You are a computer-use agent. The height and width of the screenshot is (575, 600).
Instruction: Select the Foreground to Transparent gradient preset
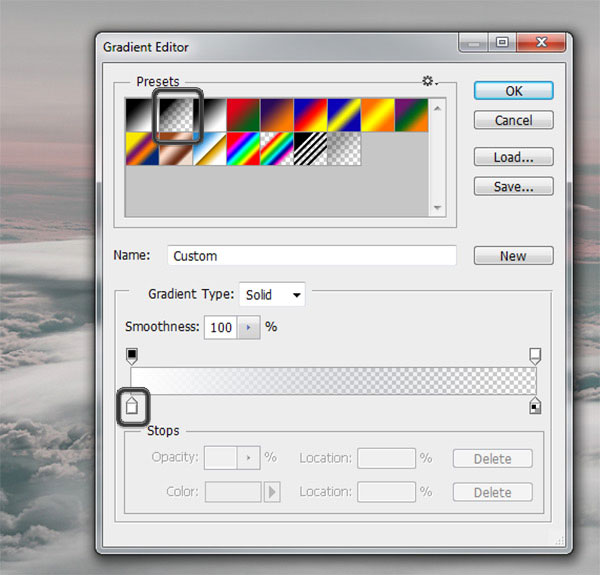pos(176,115)
